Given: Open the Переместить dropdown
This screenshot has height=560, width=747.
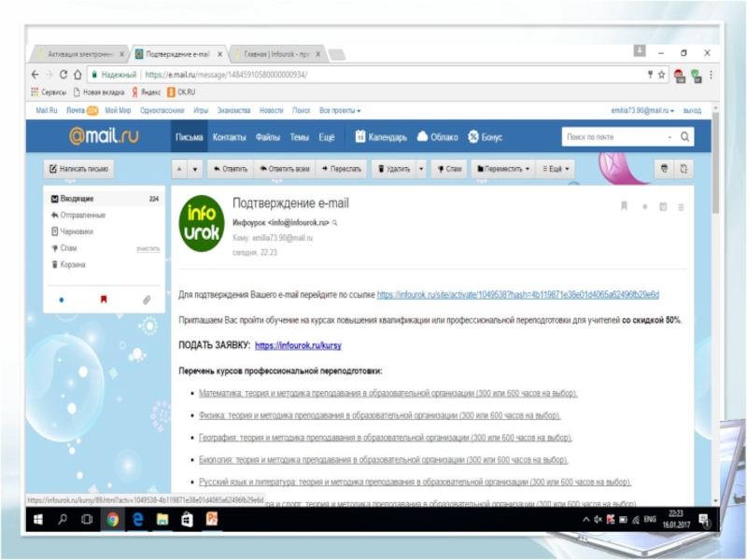Looking at the screenshot, I should tap(503, 169).
